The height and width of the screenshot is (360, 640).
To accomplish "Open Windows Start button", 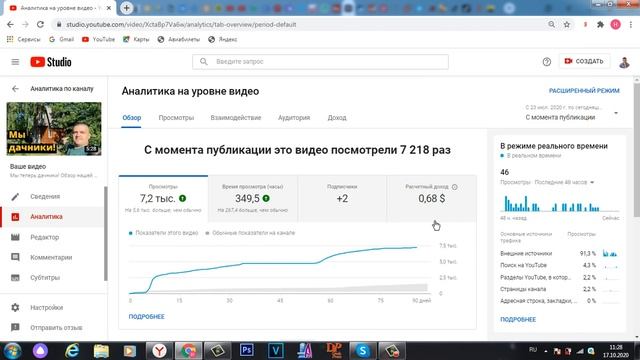I will [x=12, y=351].
